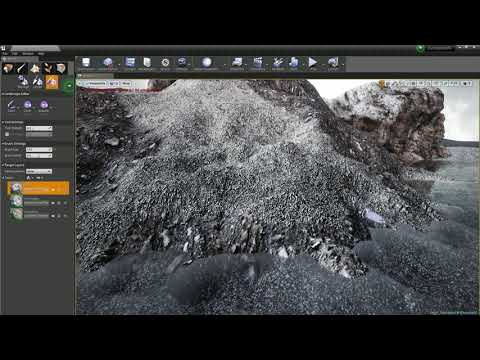Select the highlighted landscape Paint mode
Image resolution: width=480 pixels, height=360 pixels.
point(52,82)
